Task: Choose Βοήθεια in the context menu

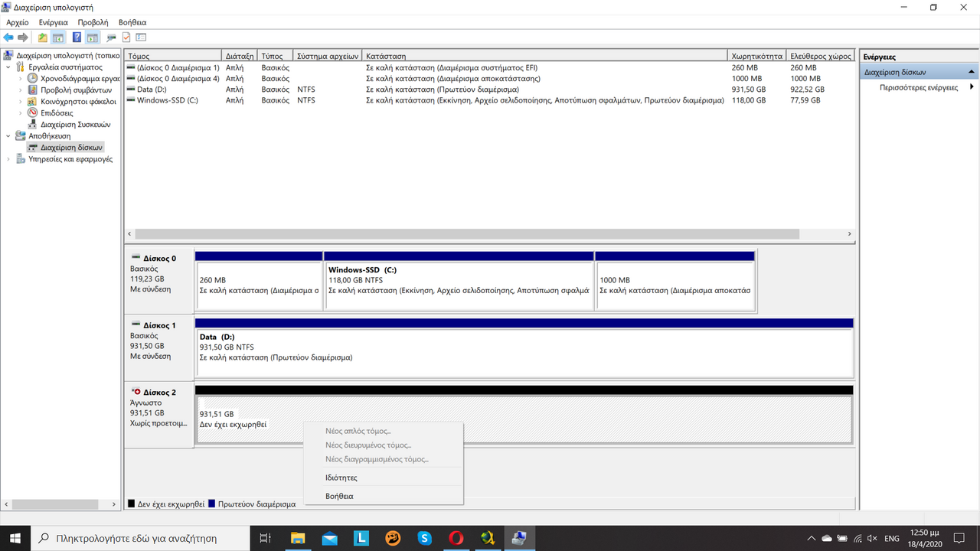Action: point(383,496)
